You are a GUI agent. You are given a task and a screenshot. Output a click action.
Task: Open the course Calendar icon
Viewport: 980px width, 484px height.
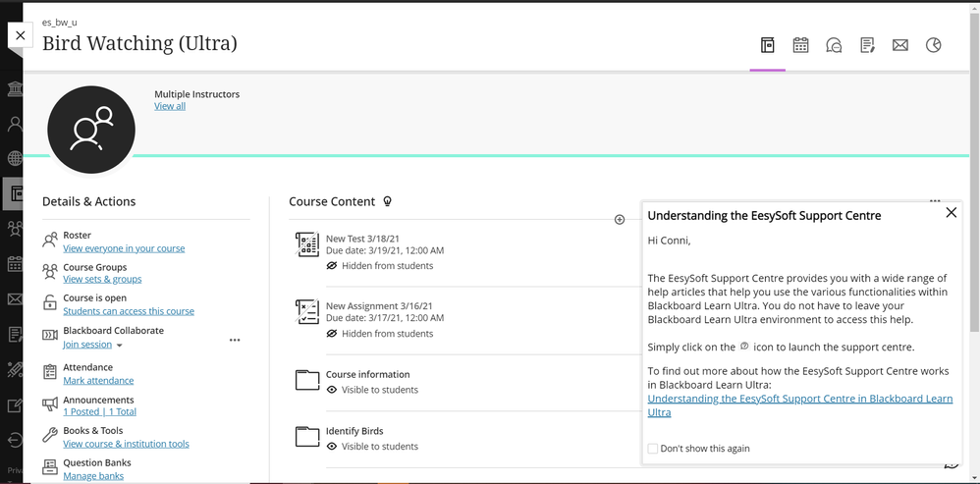(800, 45)
